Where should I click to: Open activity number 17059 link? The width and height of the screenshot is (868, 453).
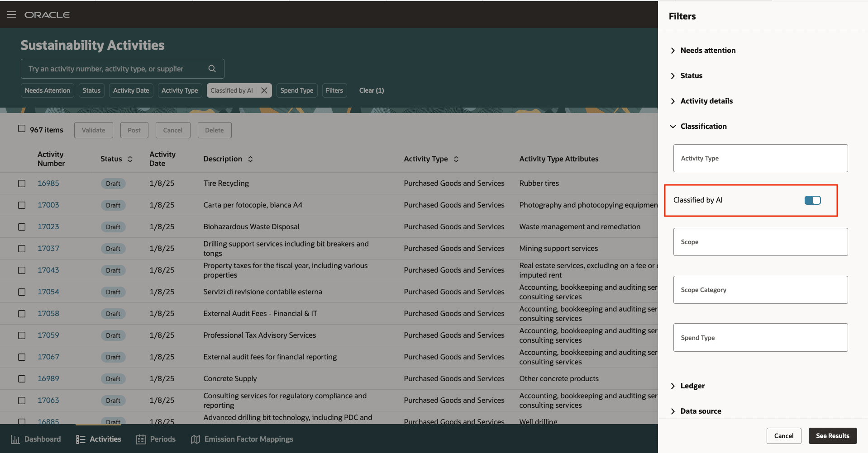point(48,335)
